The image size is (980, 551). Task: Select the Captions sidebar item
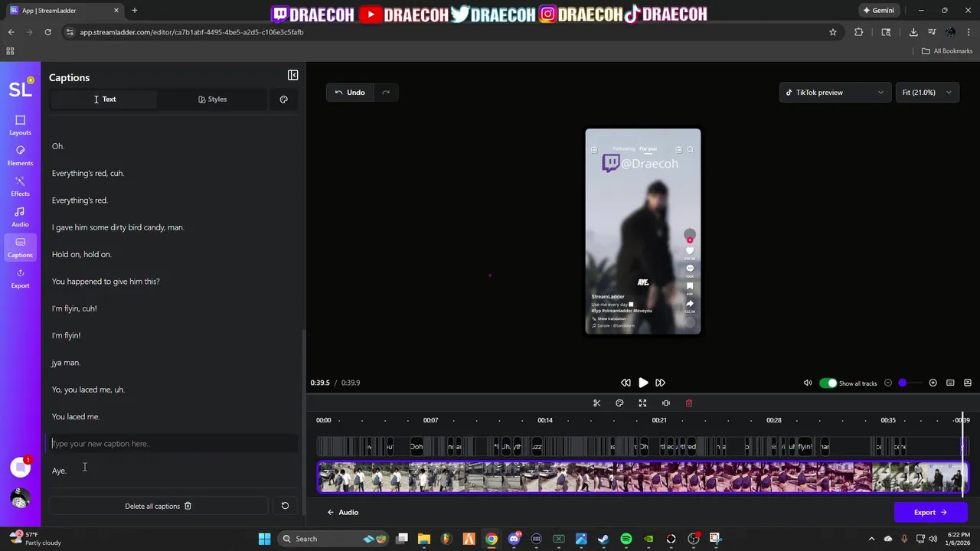tap(20, 247)
